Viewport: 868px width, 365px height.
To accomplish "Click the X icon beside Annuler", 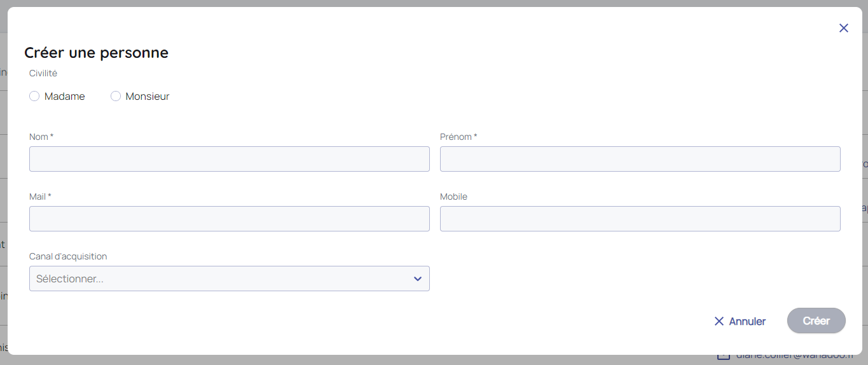I will [x=719, y=321].
